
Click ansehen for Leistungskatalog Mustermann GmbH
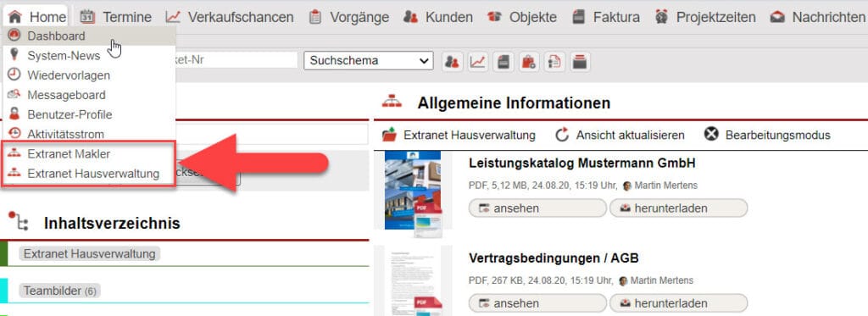coord(537,208)
